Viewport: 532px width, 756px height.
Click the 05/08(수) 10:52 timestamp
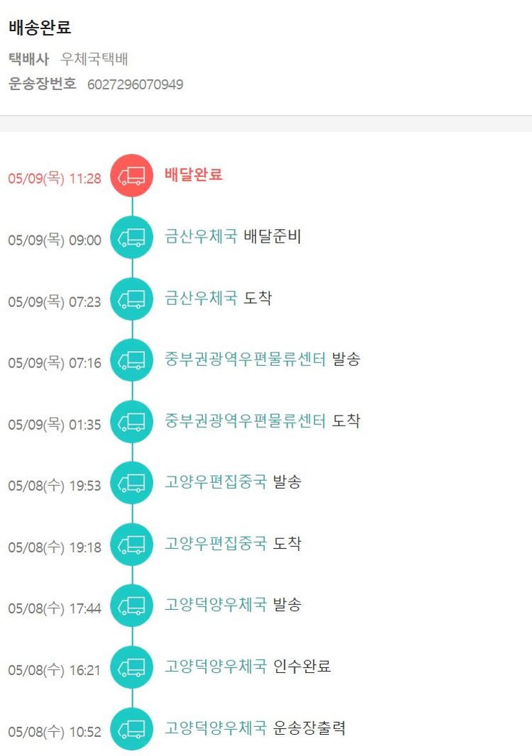click(x=55, y=732)
